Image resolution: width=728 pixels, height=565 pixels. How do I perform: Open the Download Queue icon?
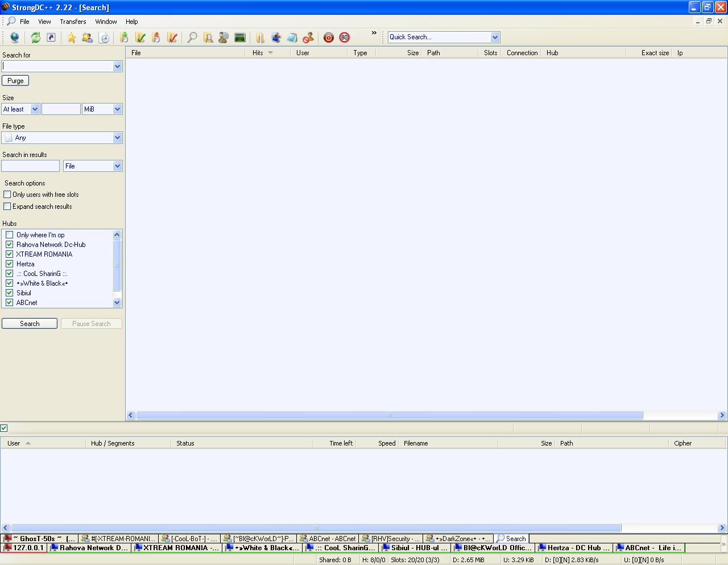pyautogui.click(x=124, y=38)
